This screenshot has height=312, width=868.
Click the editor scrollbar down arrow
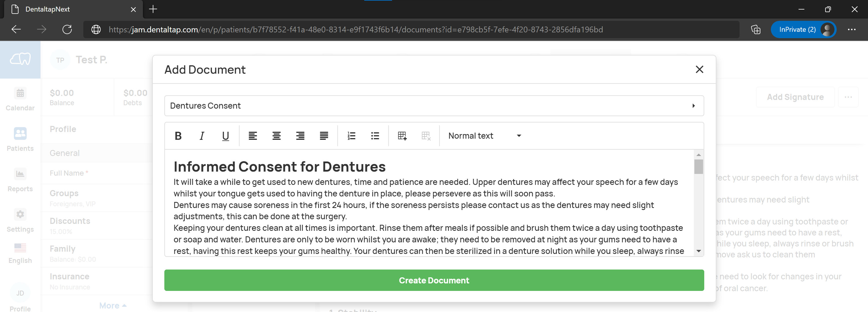tap(698, 251)
